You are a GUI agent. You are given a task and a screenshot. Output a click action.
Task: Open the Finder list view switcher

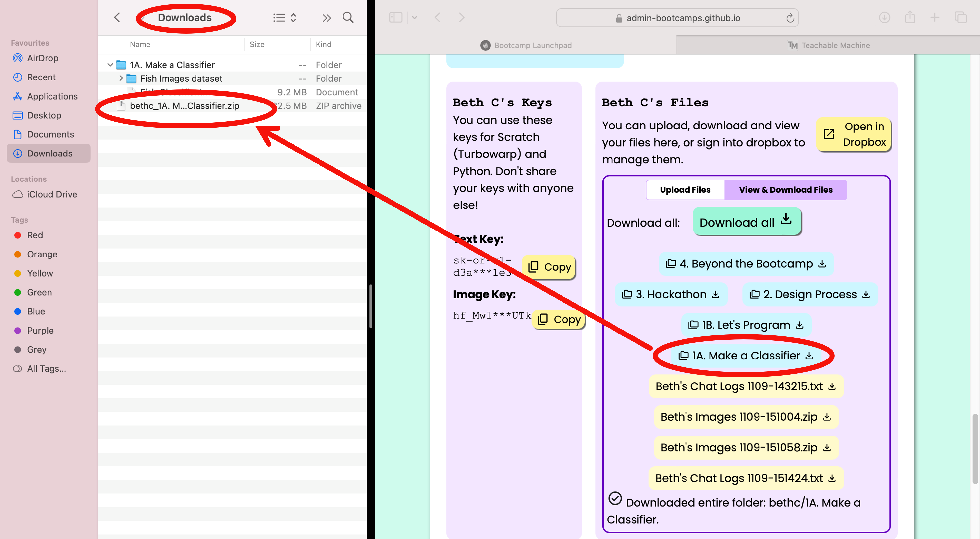pyautogui.click(x=285, y=18)
